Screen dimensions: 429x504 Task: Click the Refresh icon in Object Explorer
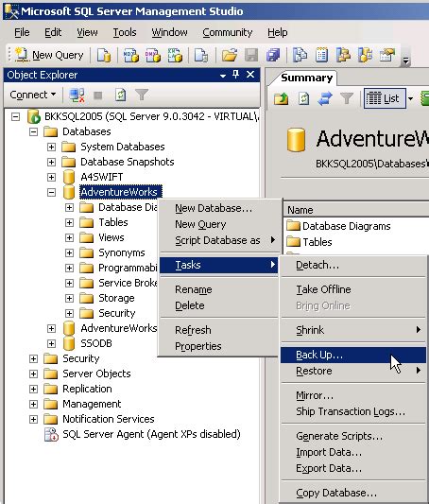pyautogui.click(x=120, y=95)
